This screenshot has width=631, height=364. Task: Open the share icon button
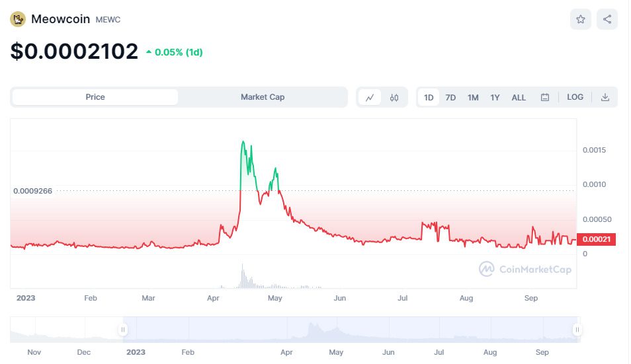[607, 19]
